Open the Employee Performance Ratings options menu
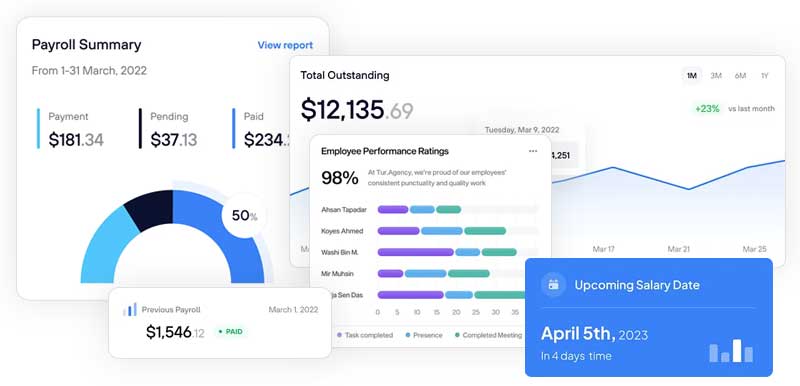This screenshot has width=800, height=386. click(x=533, y=151)
